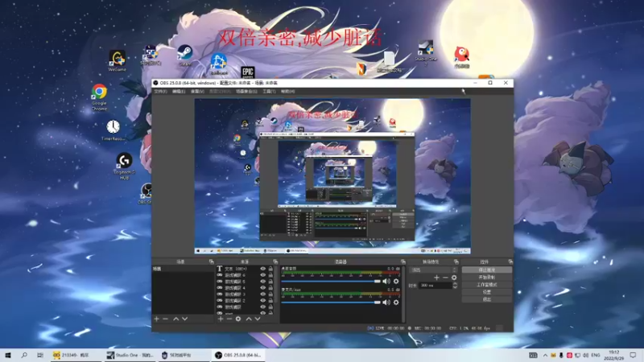
Task: Toggle visibility of the Text (GDI+) source
Action: point(263,269)
